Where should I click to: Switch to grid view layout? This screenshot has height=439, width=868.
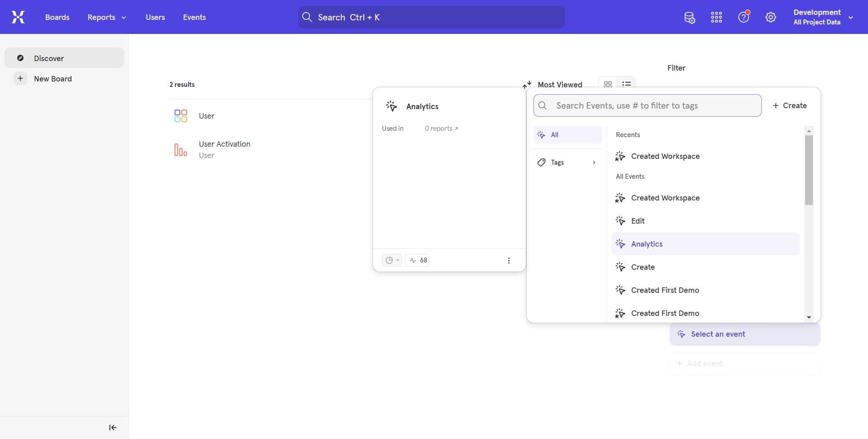click(608, 84)
